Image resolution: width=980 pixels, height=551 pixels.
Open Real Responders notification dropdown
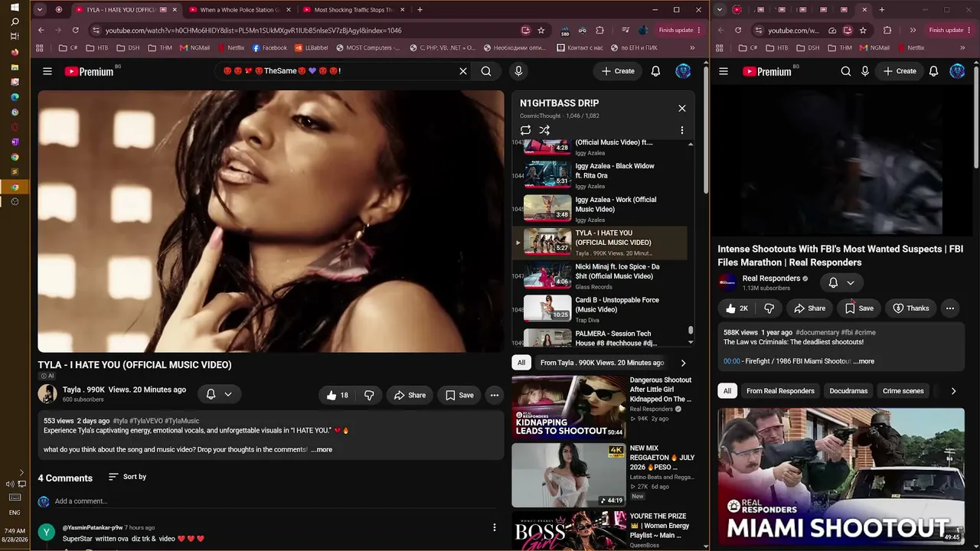pyautogui.click(x=841, y=282)
